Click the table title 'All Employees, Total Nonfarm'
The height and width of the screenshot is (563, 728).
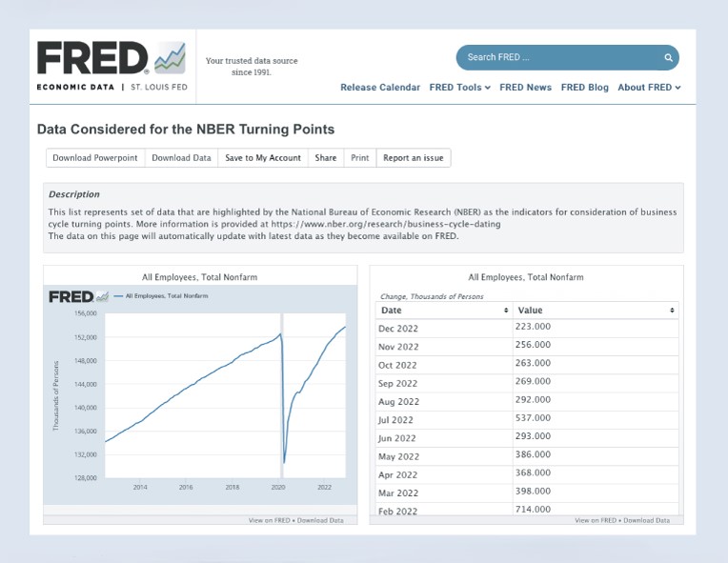point(526,277)
